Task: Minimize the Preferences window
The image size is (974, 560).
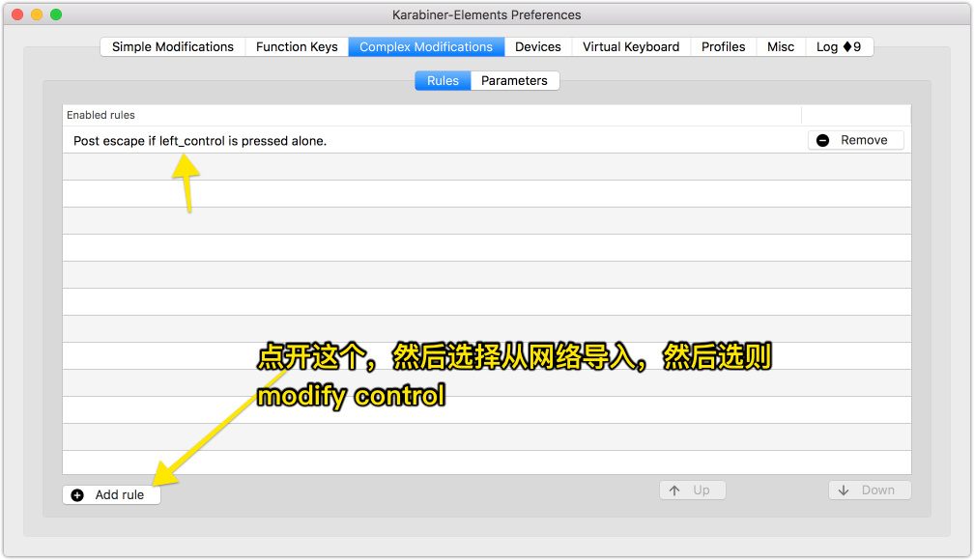Action: 37,14
